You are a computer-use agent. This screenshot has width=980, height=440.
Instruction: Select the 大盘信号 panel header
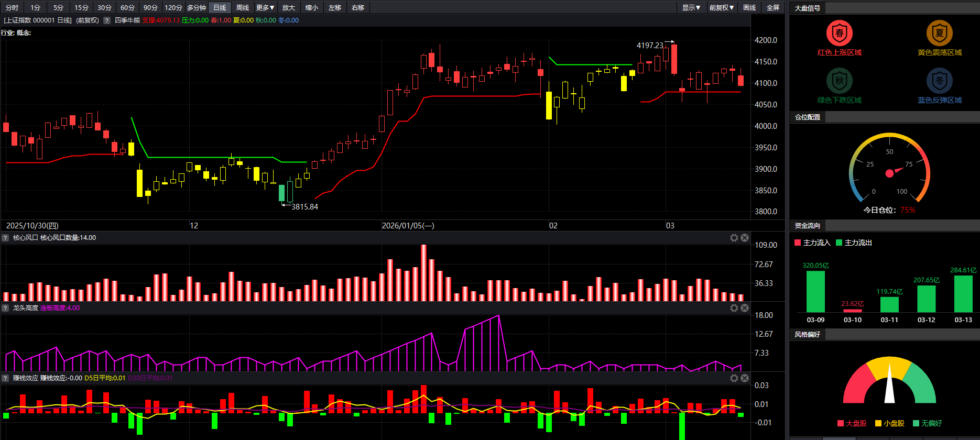coord(808,8)
